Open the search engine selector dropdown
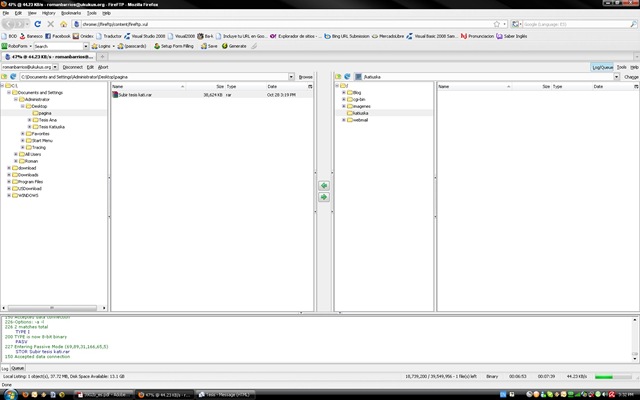Image resolution: width=640 pixels, height=400 pixels. coord(516,24)
